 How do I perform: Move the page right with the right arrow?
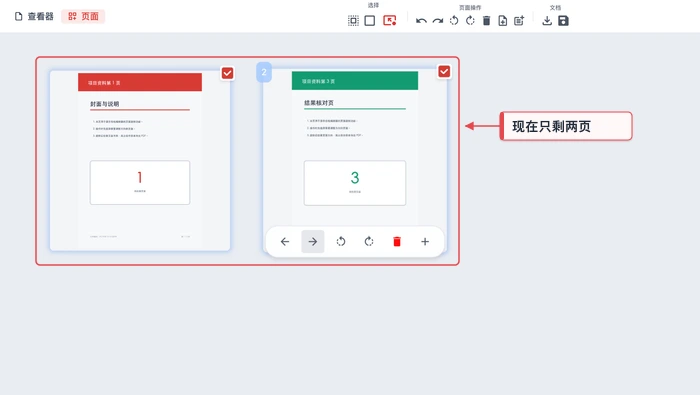[x=312, y=241]
